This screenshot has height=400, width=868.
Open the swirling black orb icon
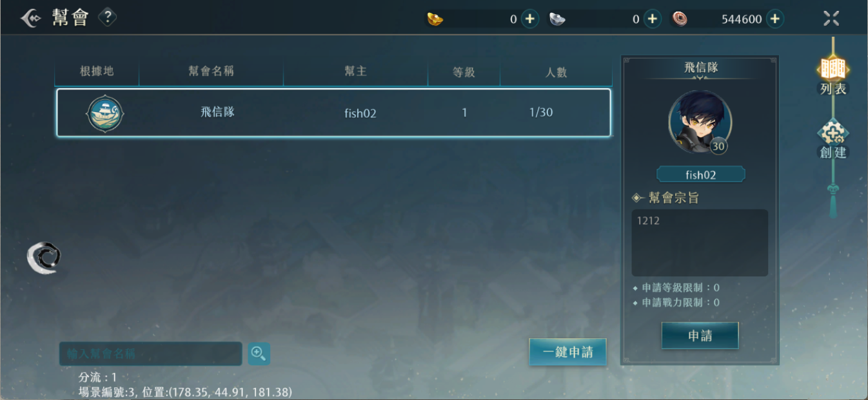(44, 257)
